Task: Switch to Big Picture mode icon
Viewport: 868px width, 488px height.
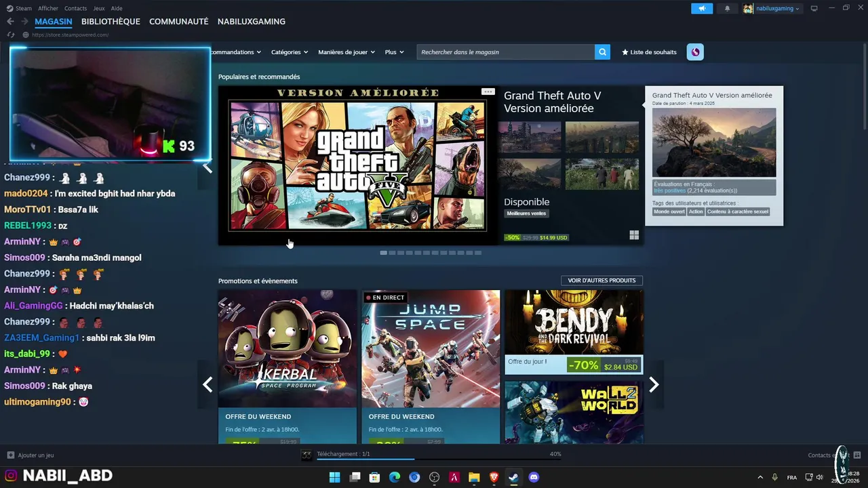Action: [x=814, y=8]
